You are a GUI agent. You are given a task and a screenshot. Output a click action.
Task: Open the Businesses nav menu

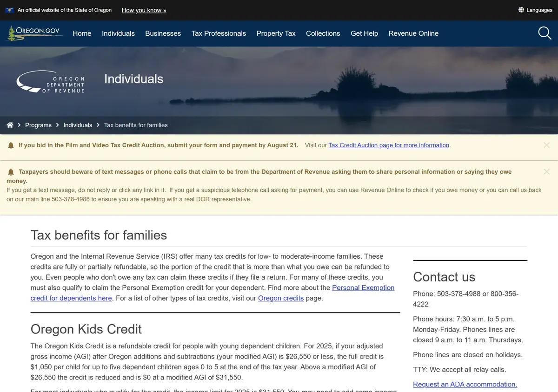pos(163,33)
